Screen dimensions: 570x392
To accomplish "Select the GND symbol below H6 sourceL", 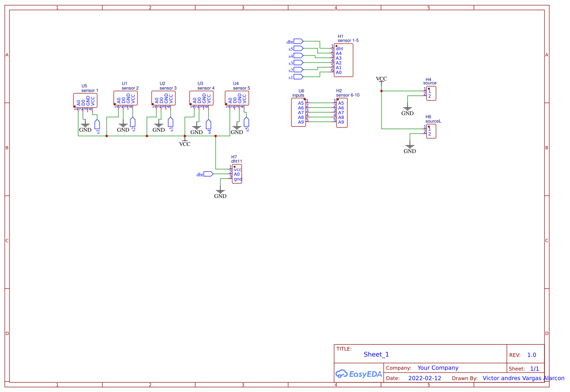I will [x=409, y=147].
